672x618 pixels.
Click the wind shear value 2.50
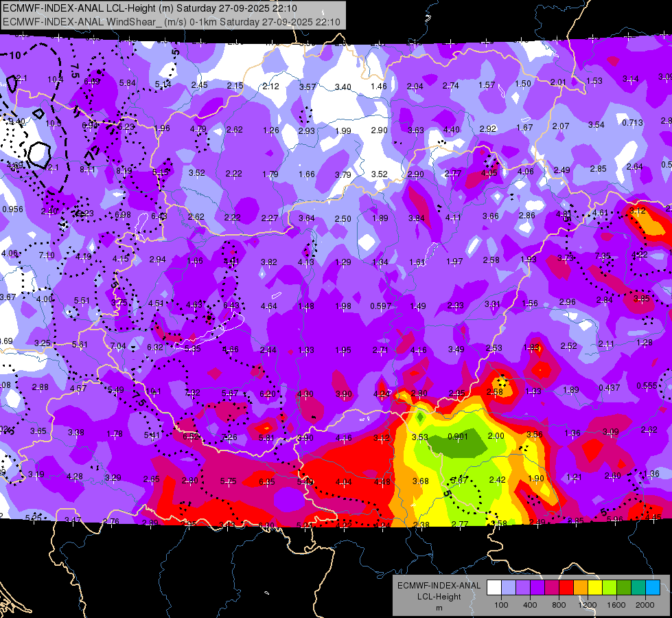point(343,219)
